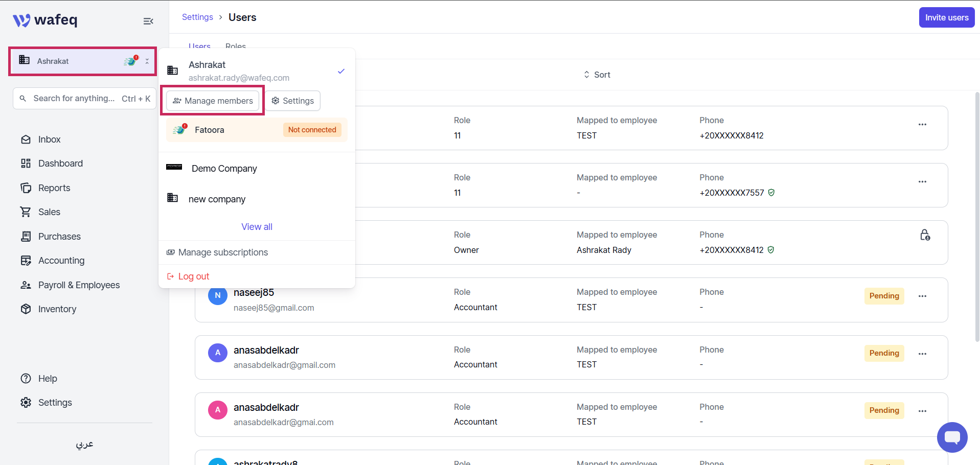The width and height of the screenshot is (980, 465).
Task: Click the Ashrakat company building icon in the sidebar
Action: click(24, 60)
